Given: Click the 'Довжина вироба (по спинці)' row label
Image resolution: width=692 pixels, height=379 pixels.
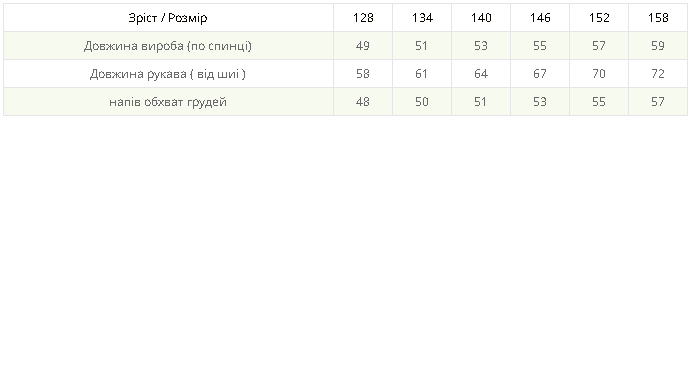Looking at the screenshot, I should (168, 46).
